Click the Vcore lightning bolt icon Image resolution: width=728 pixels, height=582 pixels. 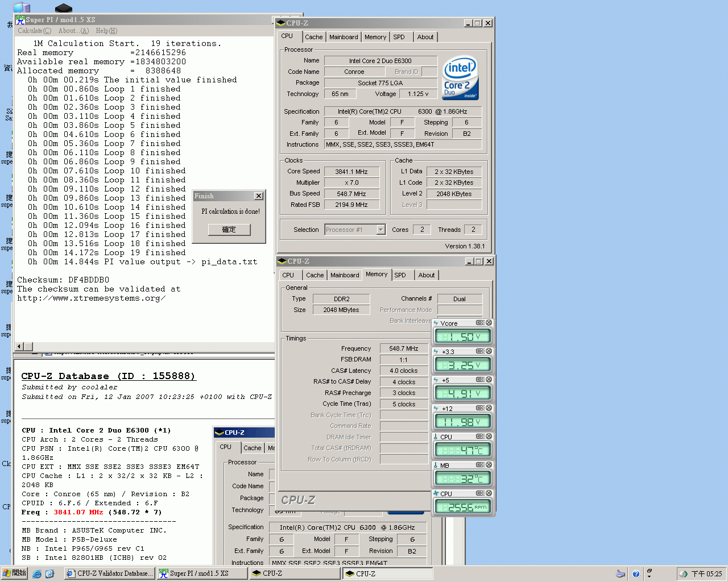pyautogui.click(x=436, y=323)
